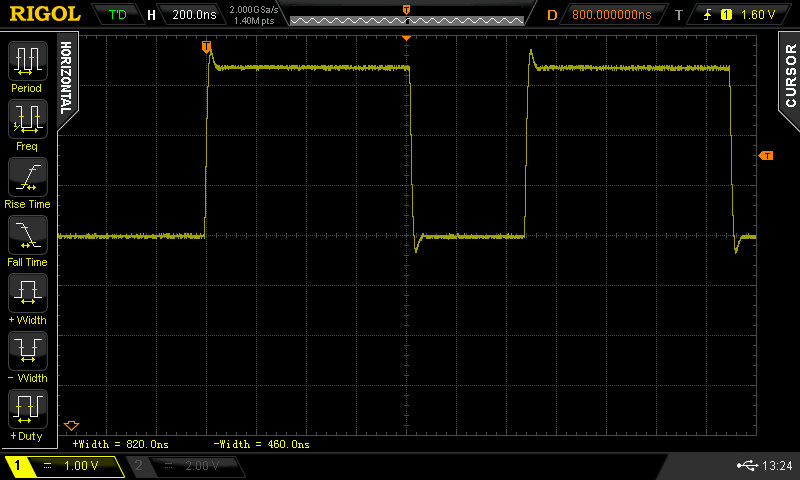Click the 200.0ns horizontal timebase

[192, 15]
